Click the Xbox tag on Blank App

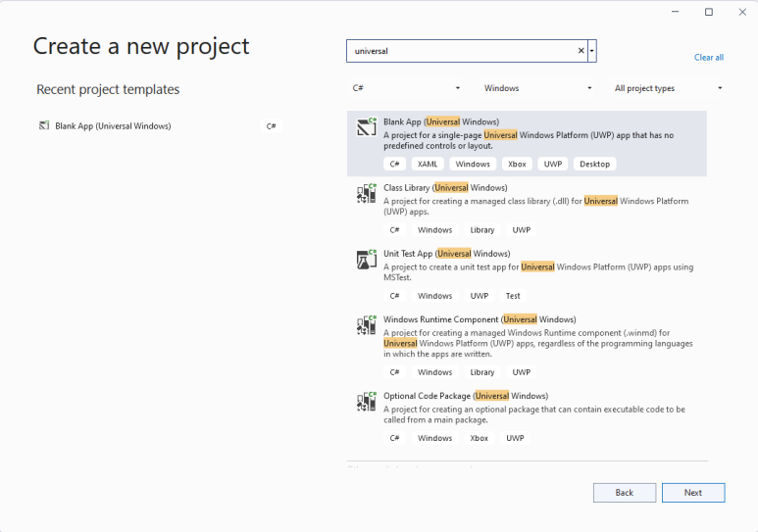click(517, 164)
